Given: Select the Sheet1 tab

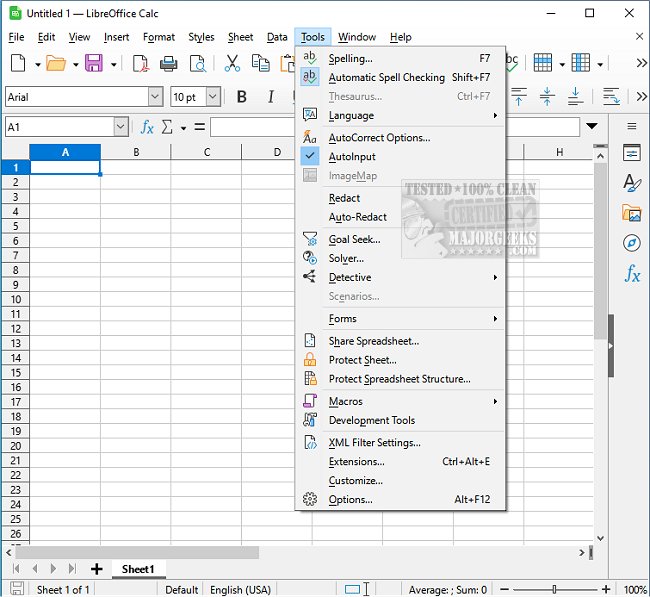Looking at the screenshot, I should tap(138, 569).
